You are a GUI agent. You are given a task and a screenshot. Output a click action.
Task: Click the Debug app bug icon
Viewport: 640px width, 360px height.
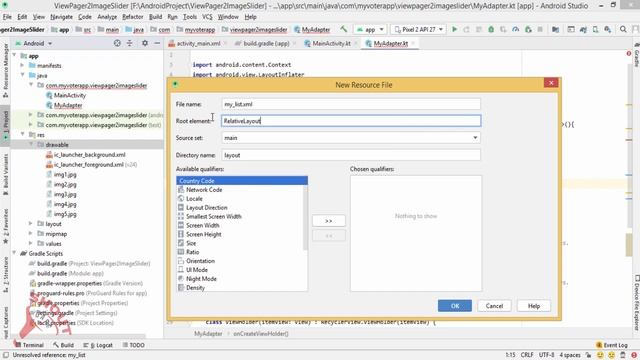coord(491,29)
